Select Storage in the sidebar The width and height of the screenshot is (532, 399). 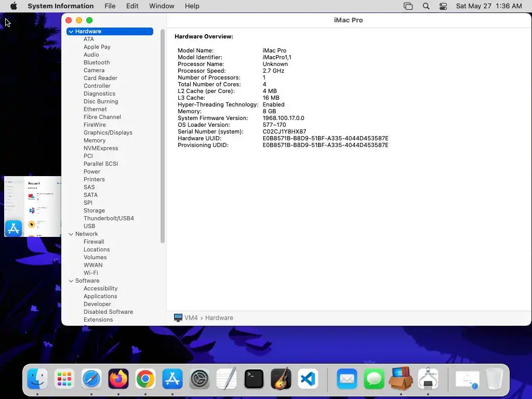[x=95, y=211]
